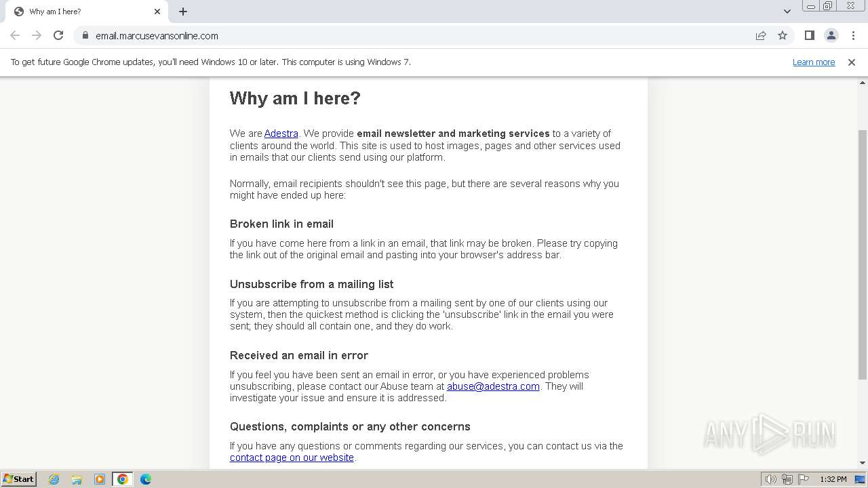Open Chrome three-dot menu
This screenshot has width=868, height=488.
[x=853, y=35]
